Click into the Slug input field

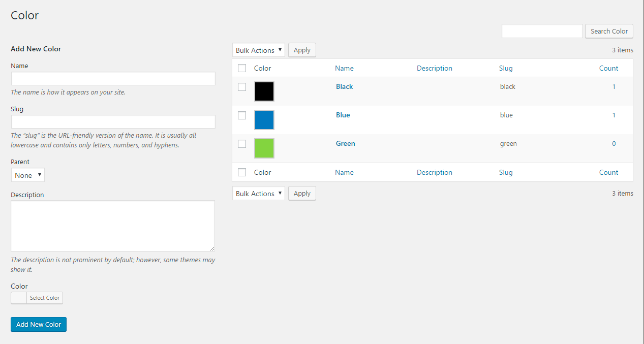coord(113,122)
